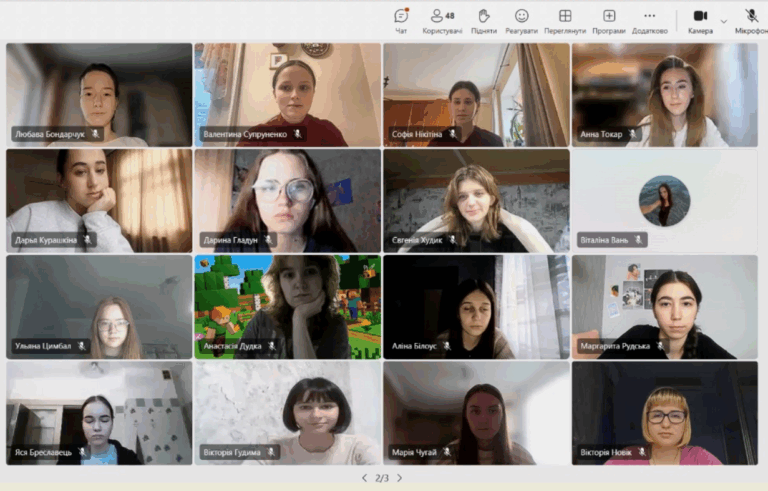Screen dimensions: 768x491
Task: Expand the camera options chevron
Action: (x=724, y=19)
